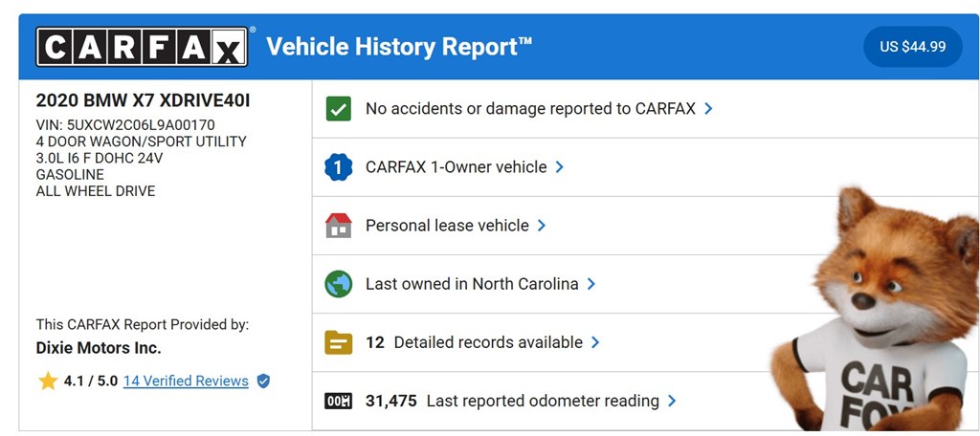
Task: Click the CAR FOX mascot image
Action: [875, 309]
